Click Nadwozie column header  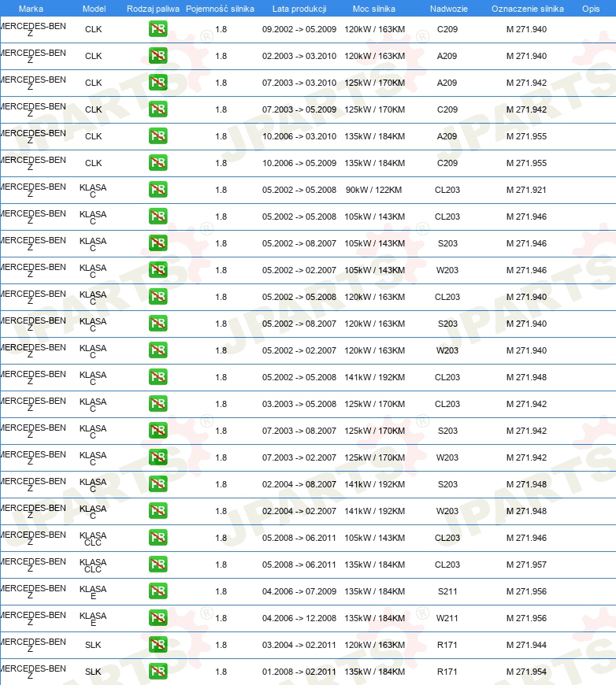click(x=448, y=9)
